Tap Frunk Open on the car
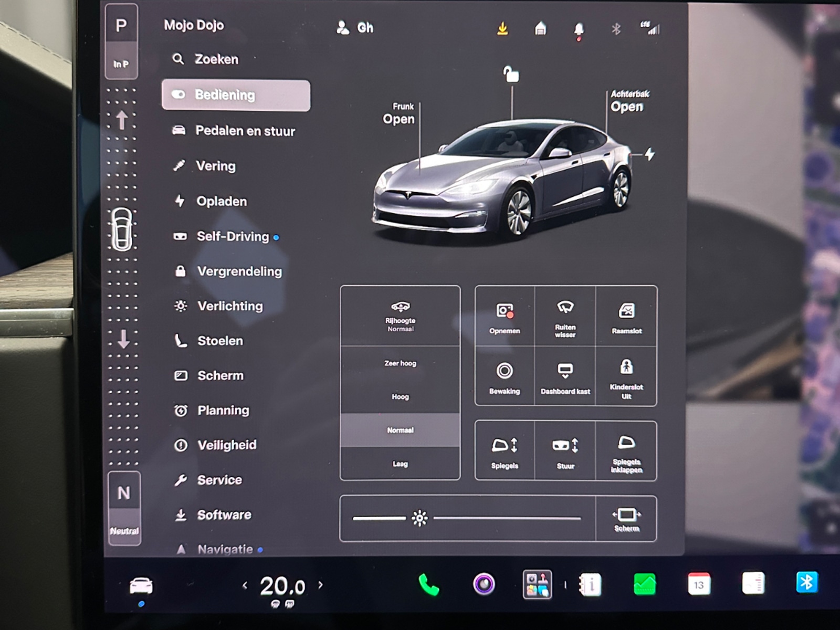The width and height of the screenshot is (840, 630). 398,113
